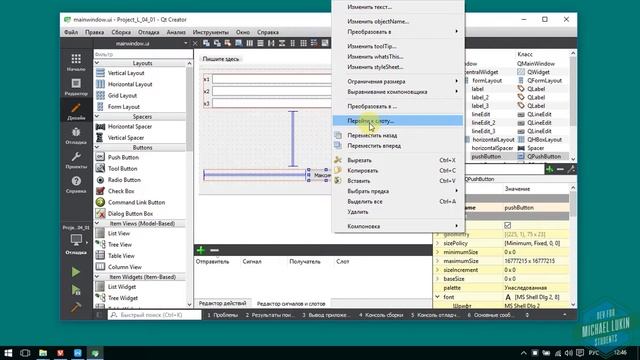Open Компоновка submenu in context menu
This screenshot has width=640, height=360.
click(x=398, y=226)
